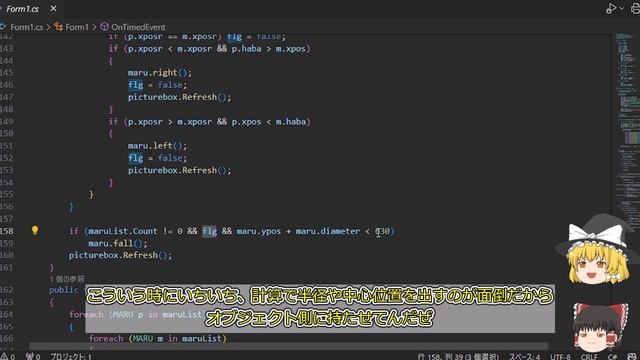Click the maru.left(); statement

(x=157, y=146)
